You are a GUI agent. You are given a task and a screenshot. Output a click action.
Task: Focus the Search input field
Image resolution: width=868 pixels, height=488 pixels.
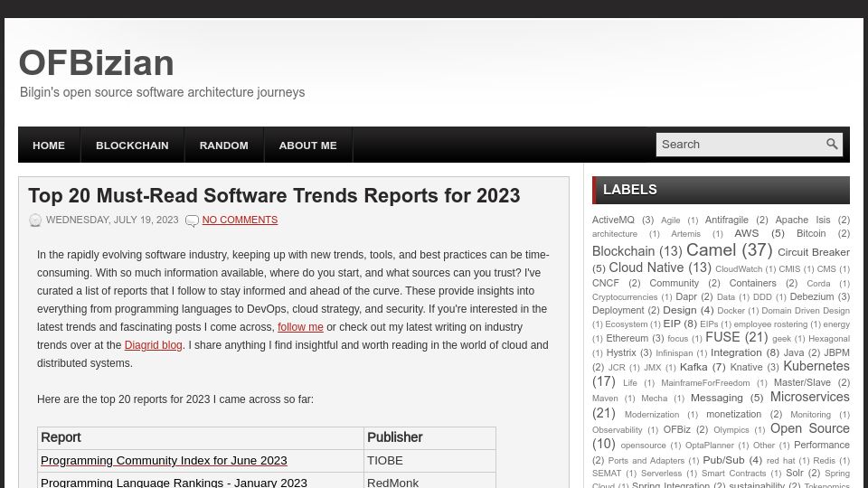pyautogui.click(x=741, y=145)
